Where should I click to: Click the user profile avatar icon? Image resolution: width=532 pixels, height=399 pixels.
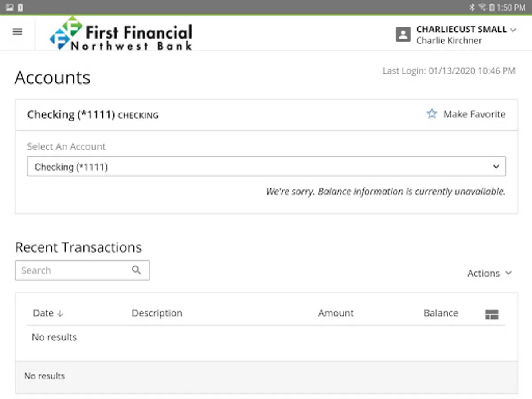point(403,35)
